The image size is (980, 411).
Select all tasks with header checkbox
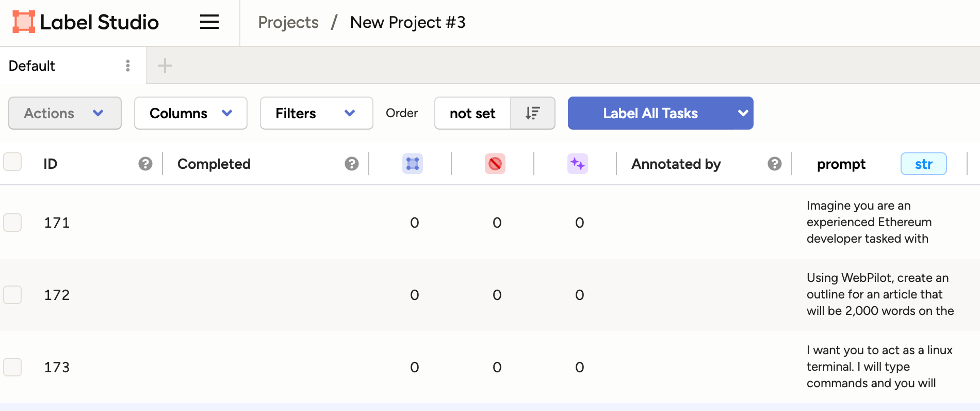pos(12,162)
